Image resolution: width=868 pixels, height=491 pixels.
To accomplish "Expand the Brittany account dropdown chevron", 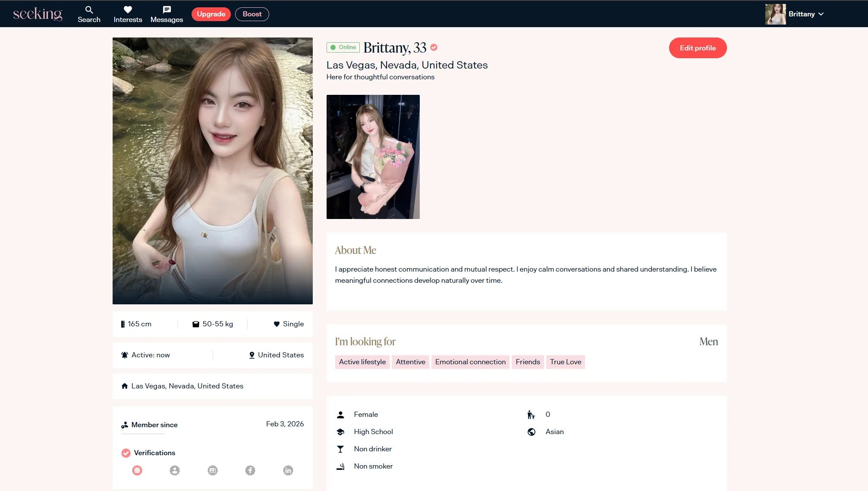I will [x=821, y=14].
